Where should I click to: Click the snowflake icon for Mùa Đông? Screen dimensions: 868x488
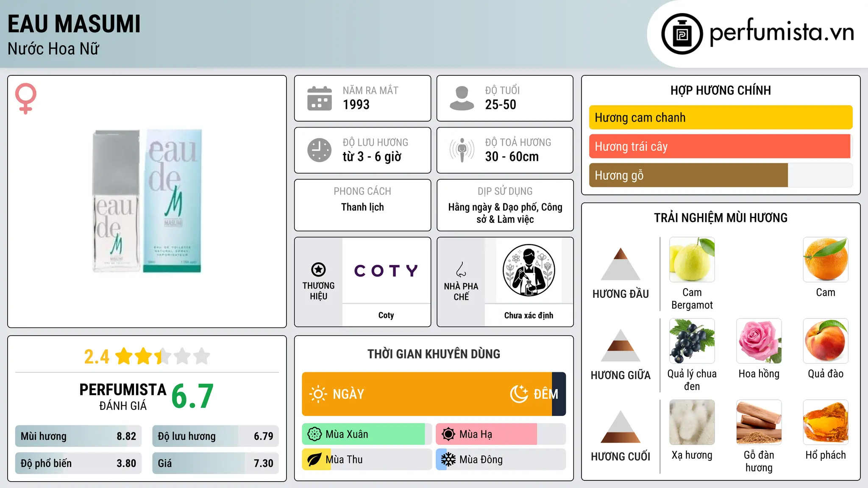pos(448,460)
